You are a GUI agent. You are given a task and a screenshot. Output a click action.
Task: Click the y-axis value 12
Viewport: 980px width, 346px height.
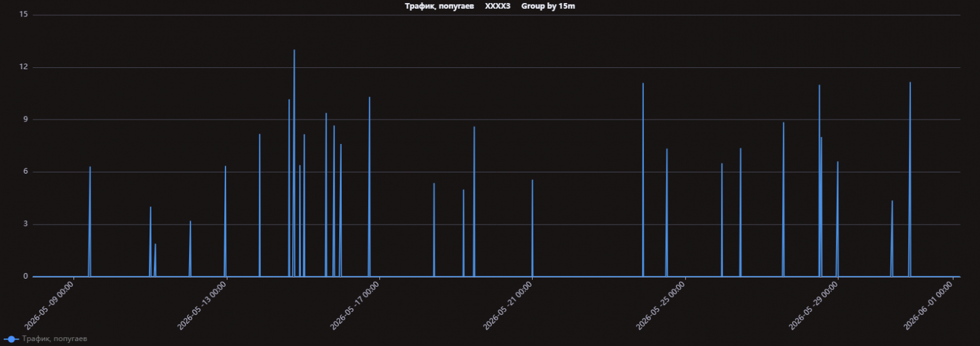pyautogui.click(x=24, y=67)
